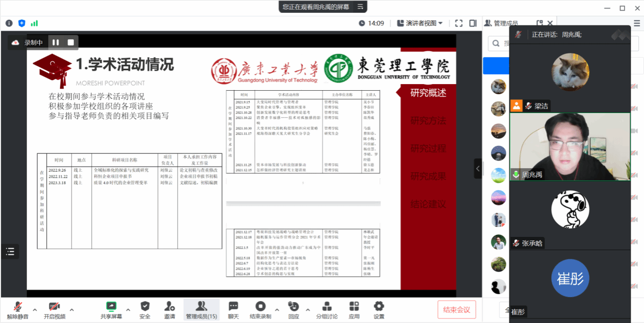Click the 回应 reactions icon
The height and width of the screenshot is (323, 644).
click(294, 309)
